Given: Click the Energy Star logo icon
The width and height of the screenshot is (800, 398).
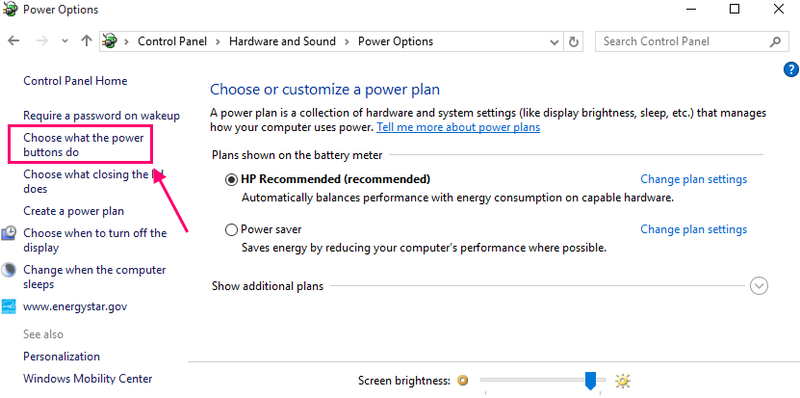Looking at the screenshot, I should point(9,307).
